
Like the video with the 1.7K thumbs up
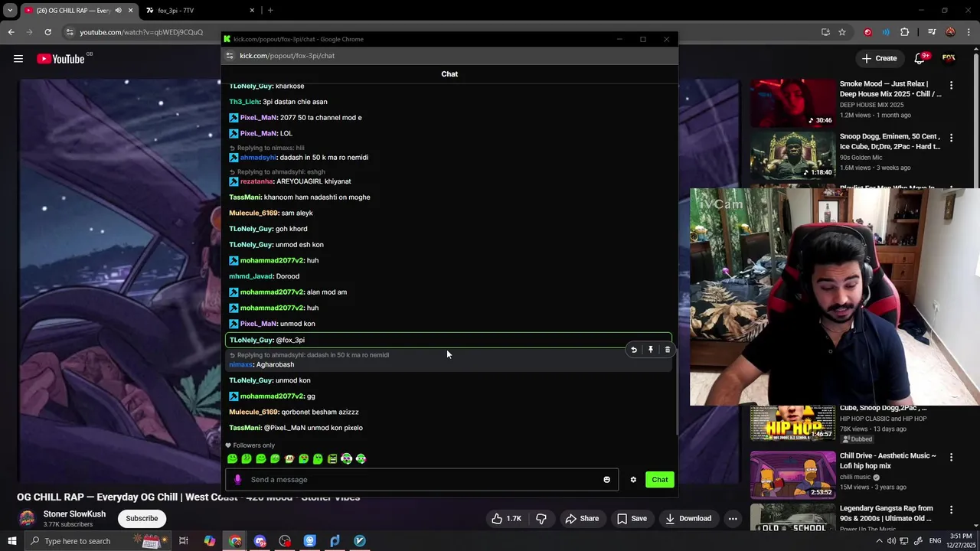506,519
